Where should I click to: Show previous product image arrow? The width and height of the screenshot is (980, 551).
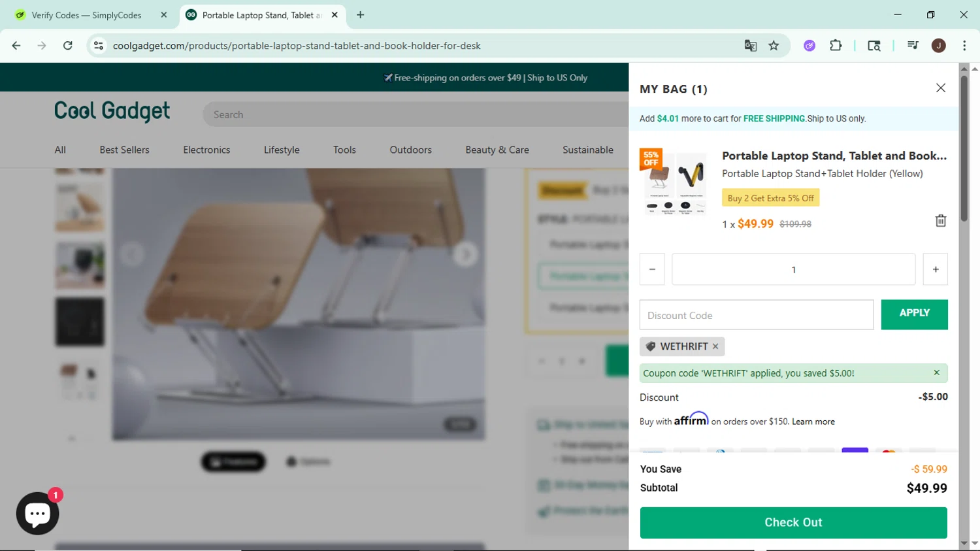coord(131,254)
